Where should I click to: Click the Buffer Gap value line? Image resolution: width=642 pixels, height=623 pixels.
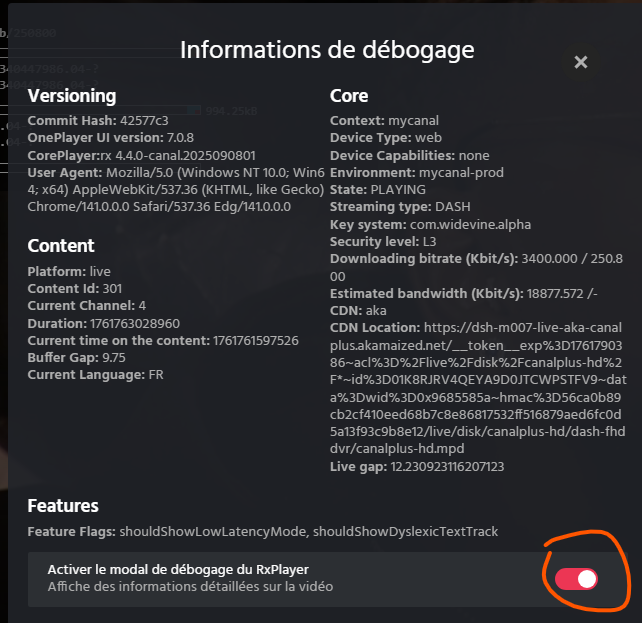click(76, 357)
